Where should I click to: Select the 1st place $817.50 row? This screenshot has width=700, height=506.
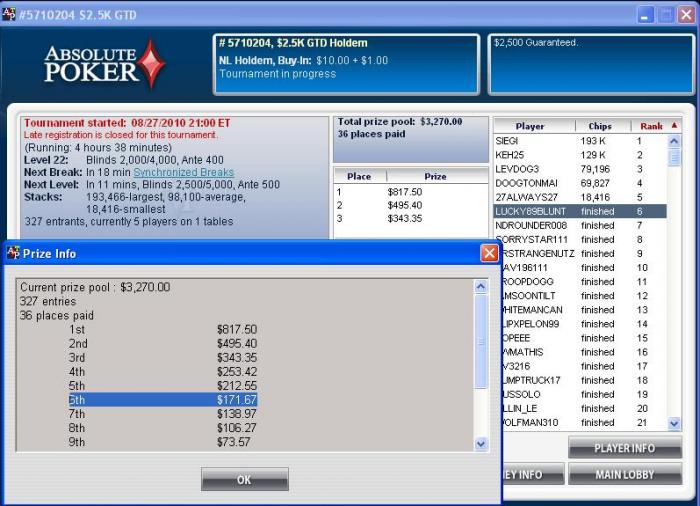163,330
